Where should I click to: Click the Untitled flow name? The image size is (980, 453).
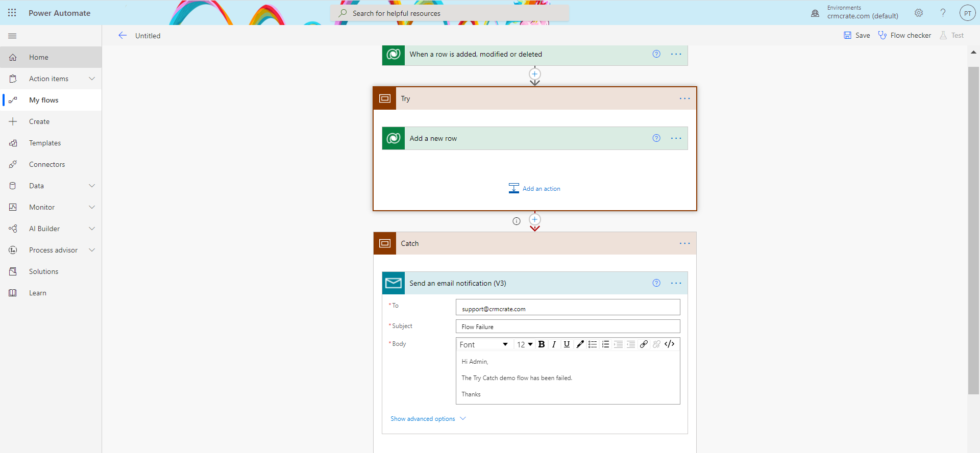[148, 36]
